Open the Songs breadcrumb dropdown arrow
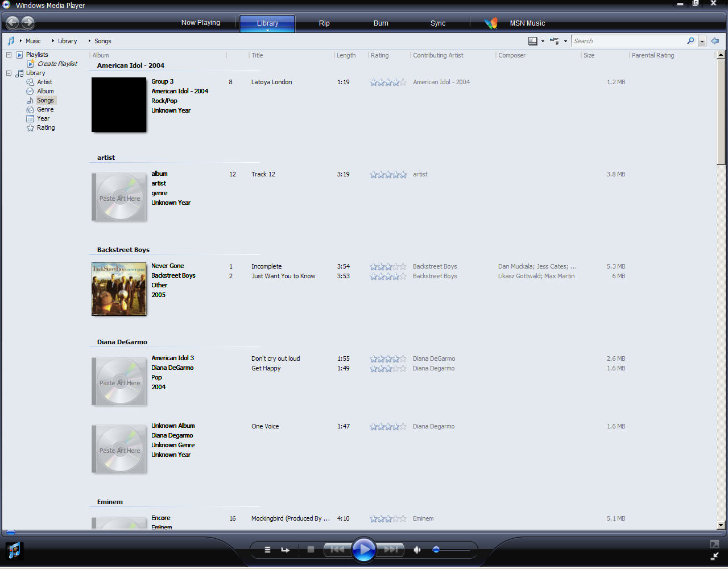Image resolution: width=728 pixels, height=569 pixels. pos(89,41)
